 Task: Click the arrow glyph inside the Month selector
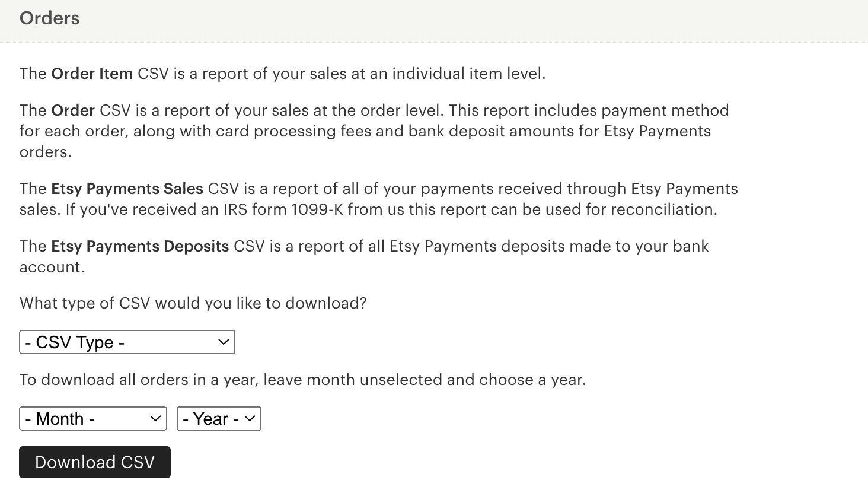(155, 418)
